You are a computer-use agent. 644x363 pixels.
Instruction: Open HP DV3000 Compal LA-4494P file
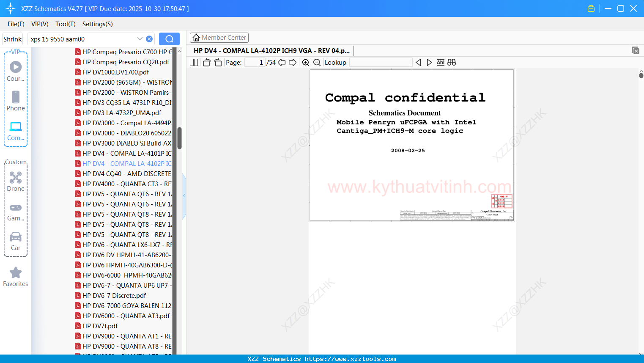123,123
